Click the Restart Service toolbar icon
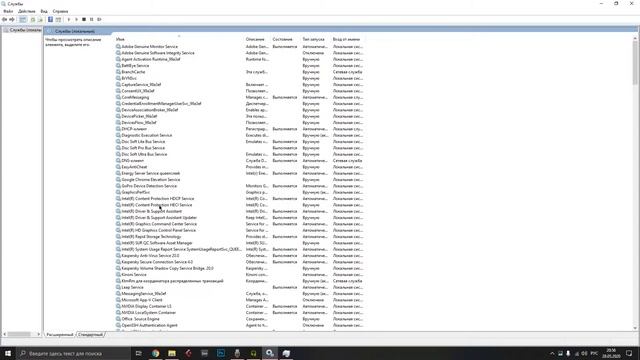The height and width of the screenshot is (360, 640). coord(99,20)
